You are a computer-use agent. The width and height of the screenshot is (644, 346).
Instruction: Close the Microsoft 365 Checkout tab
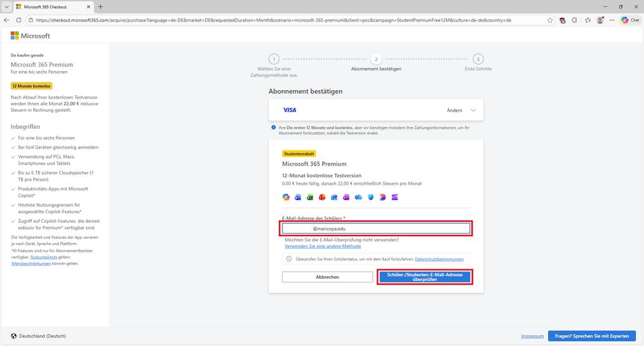(x=89, y=6)
